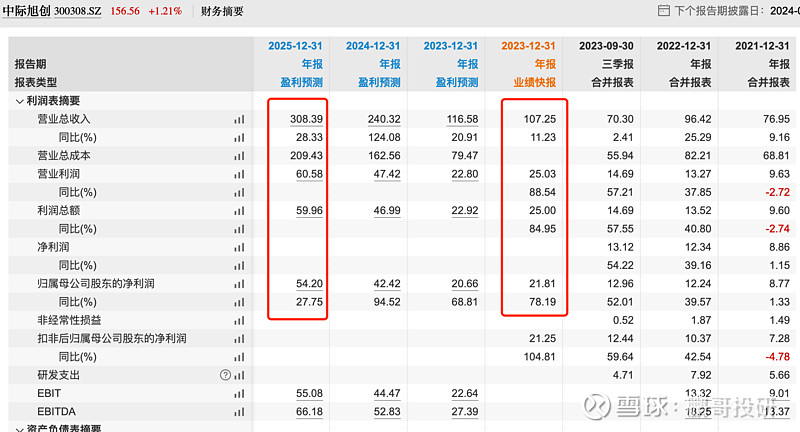Click the help question mark beside 研发支出
This screenshot has height=432, width=800.
pyautogui.click(x=225, y=375)
